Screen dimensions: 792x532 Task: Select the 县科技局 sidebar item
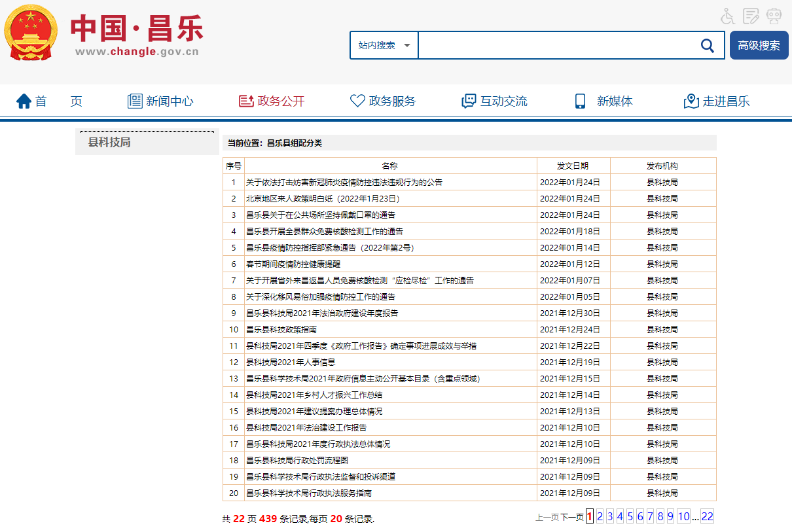tap(109, 142)
